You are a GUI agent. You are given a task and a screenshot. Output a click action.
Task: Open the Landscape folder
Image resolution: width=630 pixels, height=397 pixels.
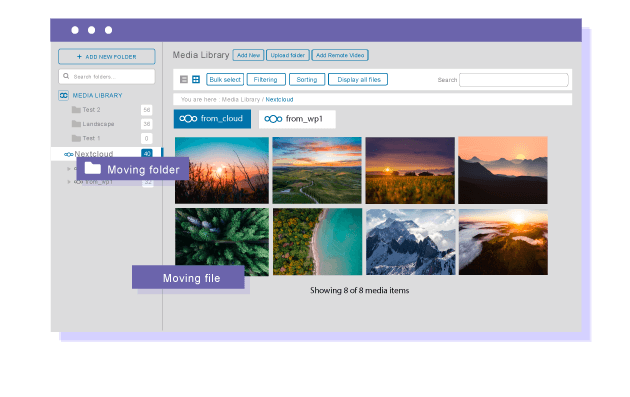[98, 124]
